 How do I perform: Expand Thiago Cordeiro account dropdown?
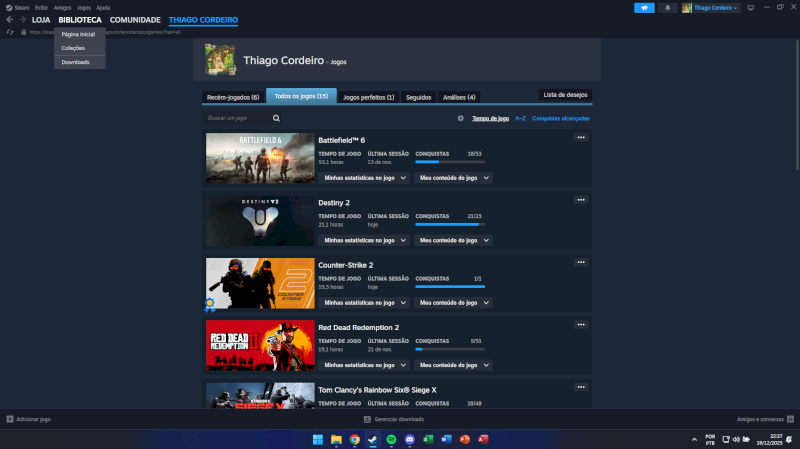[711, 7]
